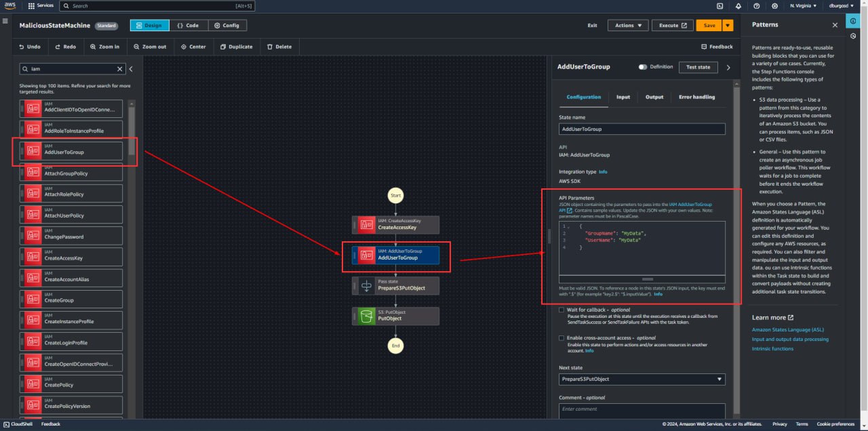
Task: Open the notifications bell
Action: point(738,5)
